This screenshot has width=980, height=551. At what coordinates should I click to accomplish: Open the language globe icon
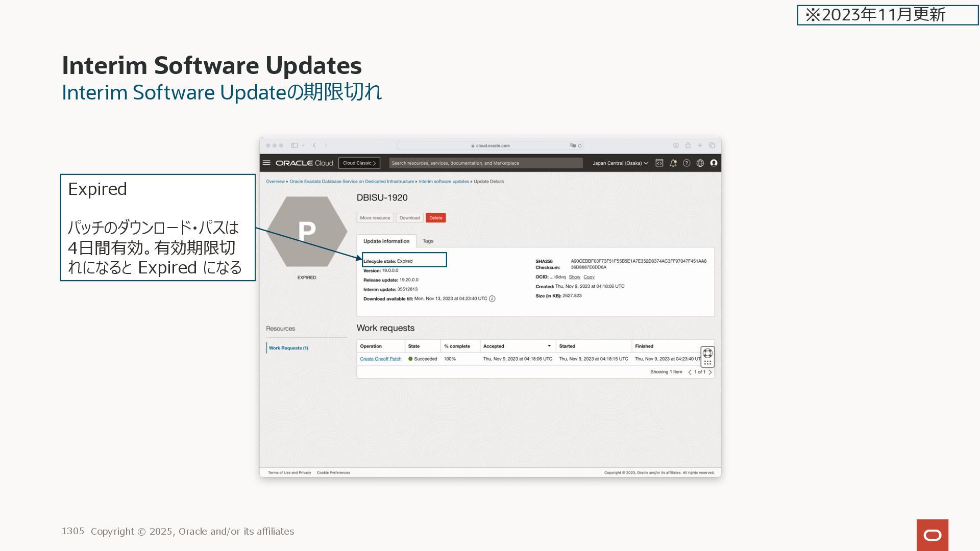point(700,163)
